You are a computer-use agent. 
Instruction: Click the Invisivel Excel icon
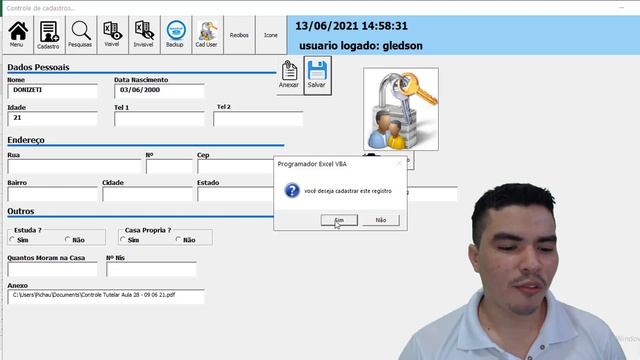(x=144, y=35)
